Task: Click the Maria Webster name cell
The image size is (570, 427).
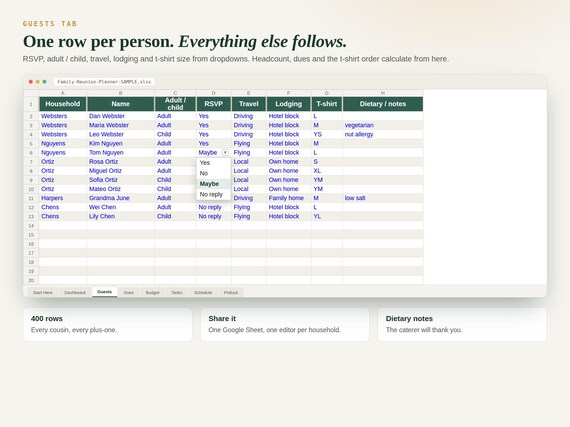Action: pos(121,125)
